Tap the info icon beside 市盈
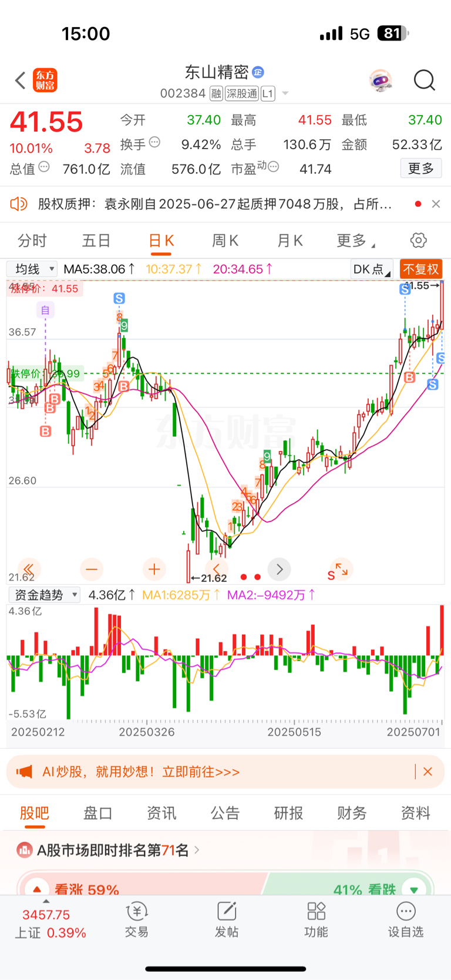 [x=273, y=167]
